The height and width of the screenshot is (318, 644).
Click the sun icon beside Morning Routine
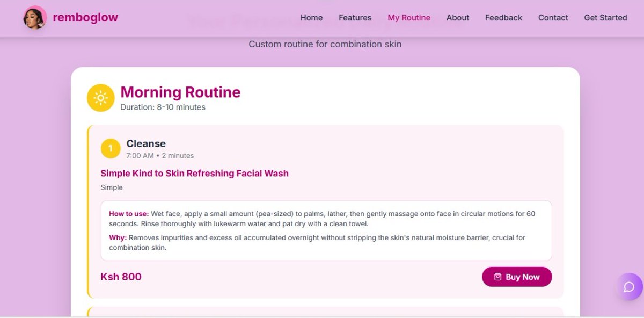(101, 98)
